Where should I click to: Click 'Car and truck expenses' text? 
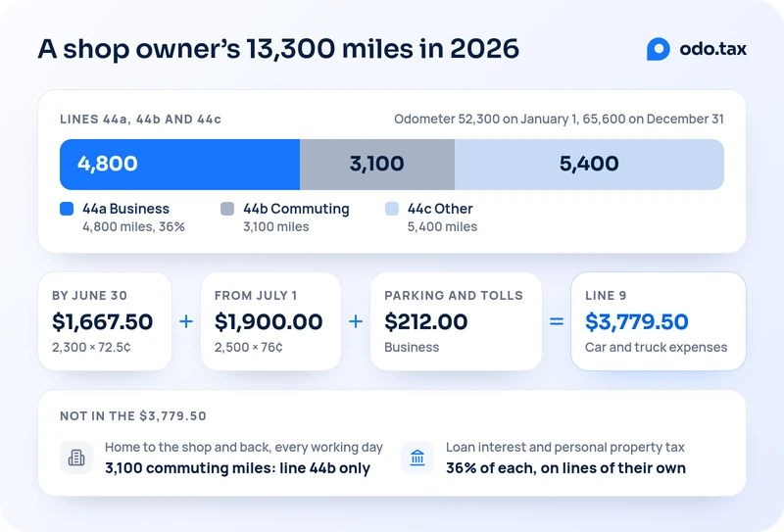656,347
